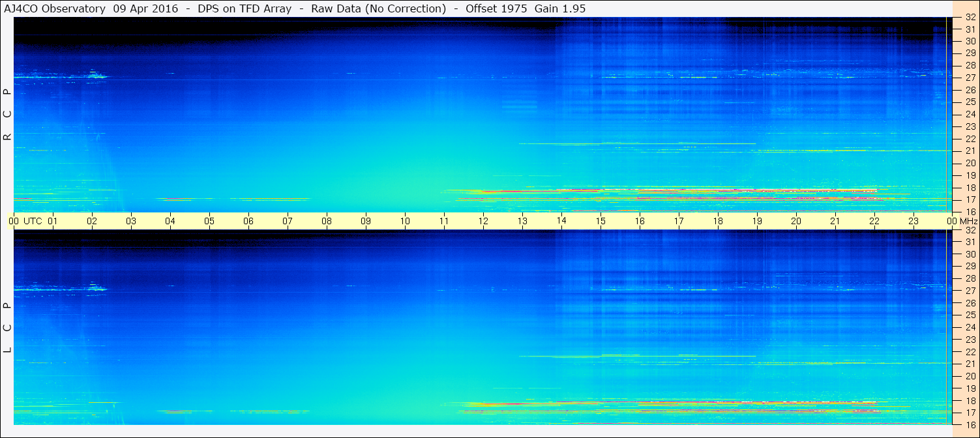Click the MHz unit label on time axis
This screenshot has height=438, width=980.
coord(968,221)
